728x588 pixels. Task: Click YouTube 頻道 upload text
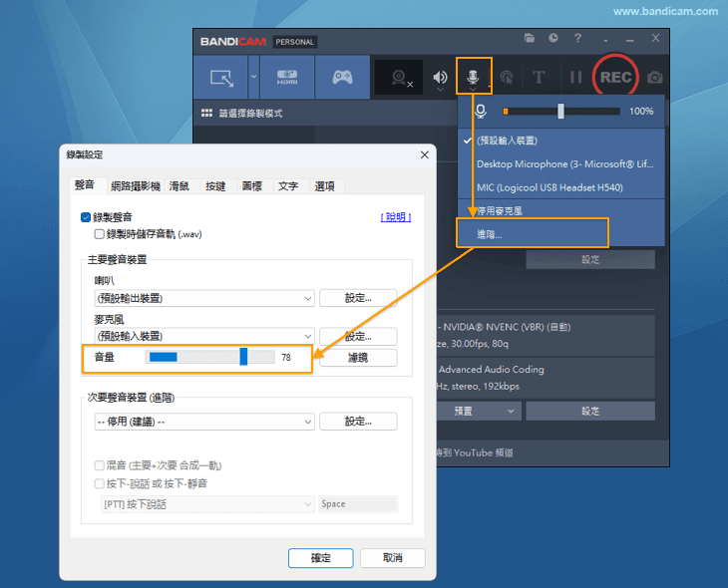(x=483, y=452)
